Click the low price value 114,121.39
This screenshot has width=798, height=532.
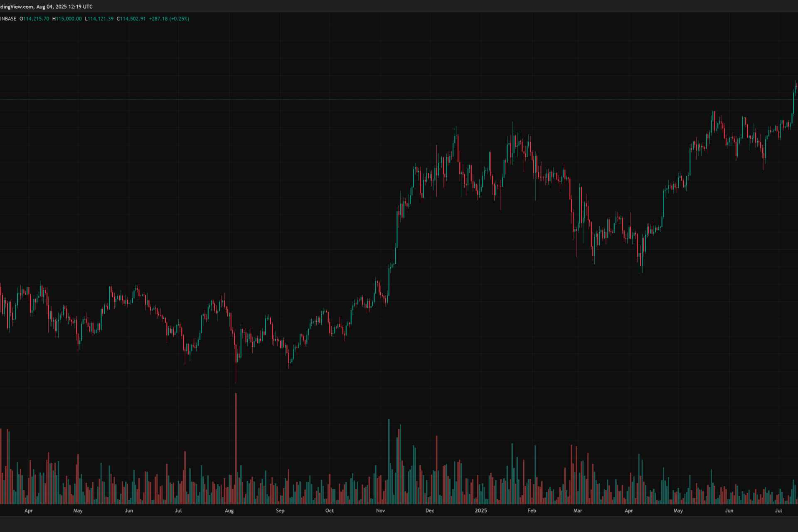[x=100, y=19]
